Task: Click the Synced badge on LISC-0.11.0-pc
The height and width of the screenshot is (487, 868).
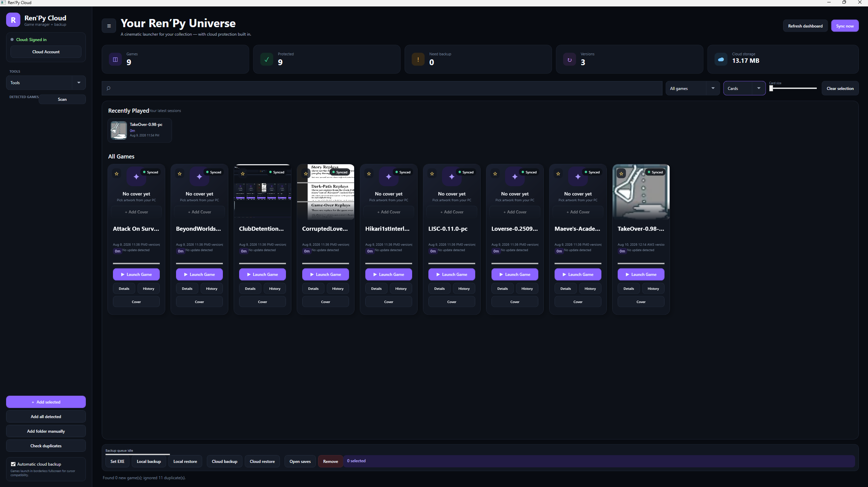Action: 466,172
